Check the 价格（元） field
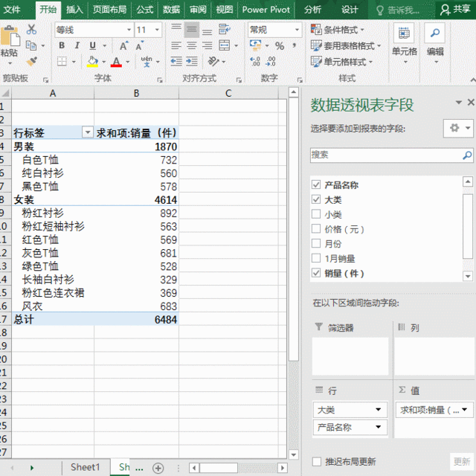476x476 pixels. tap(316, 228)
